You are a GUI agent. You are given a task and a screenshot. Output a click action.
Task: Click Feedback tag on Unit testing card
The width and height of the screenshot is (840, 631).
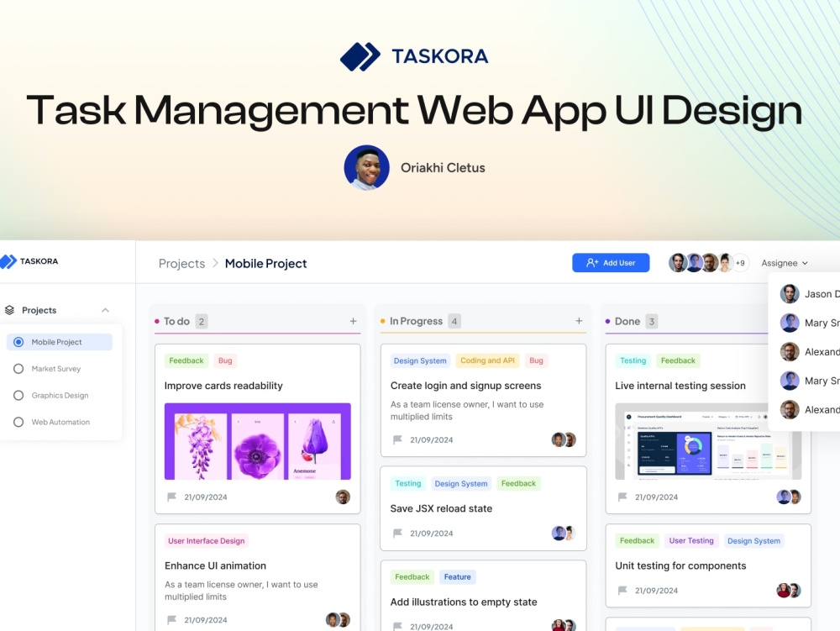tap(637, 541)
